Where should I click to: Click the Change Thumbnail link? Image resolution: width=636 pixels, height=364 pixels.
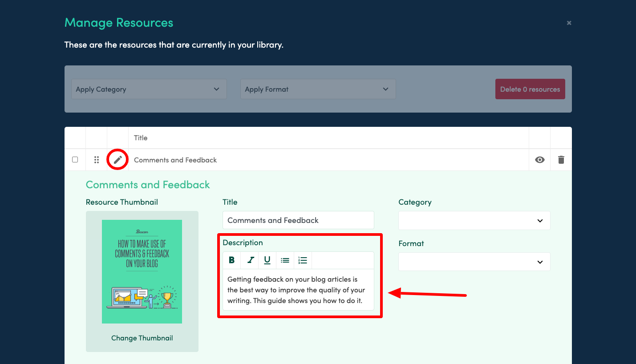pyautogui.click(x=142, y=338)
